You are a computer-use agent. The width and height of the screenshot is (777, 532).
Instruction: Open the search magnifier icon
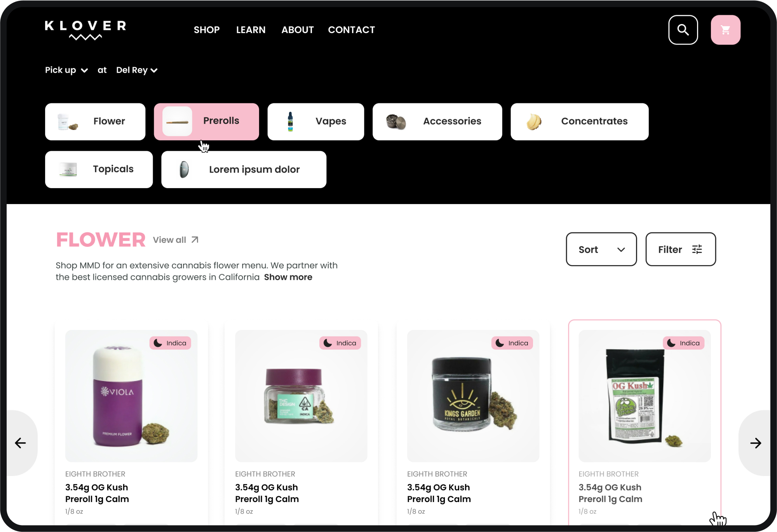click(x=683, y=30)
